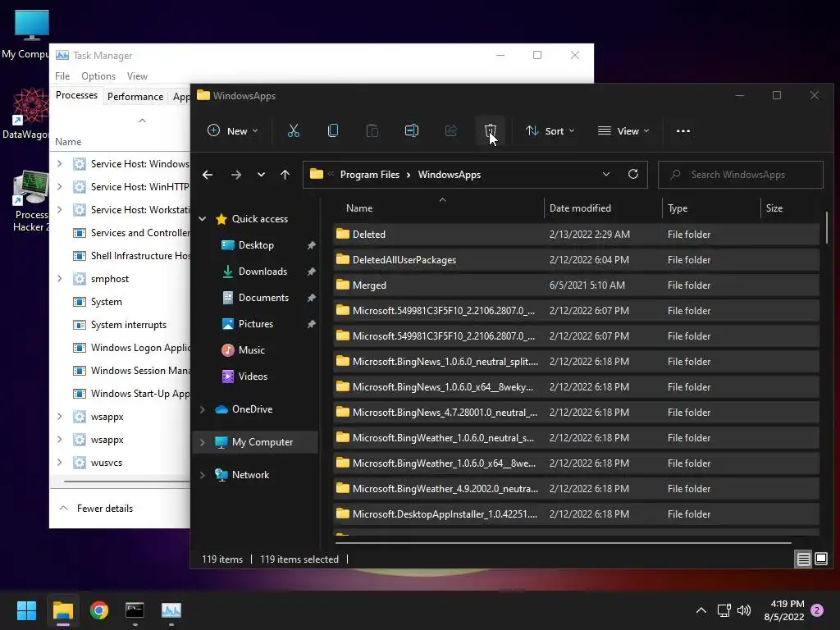Refresh the WindowsApps folder view
This screenshot has width=840, height=630.
click(632, 174)
